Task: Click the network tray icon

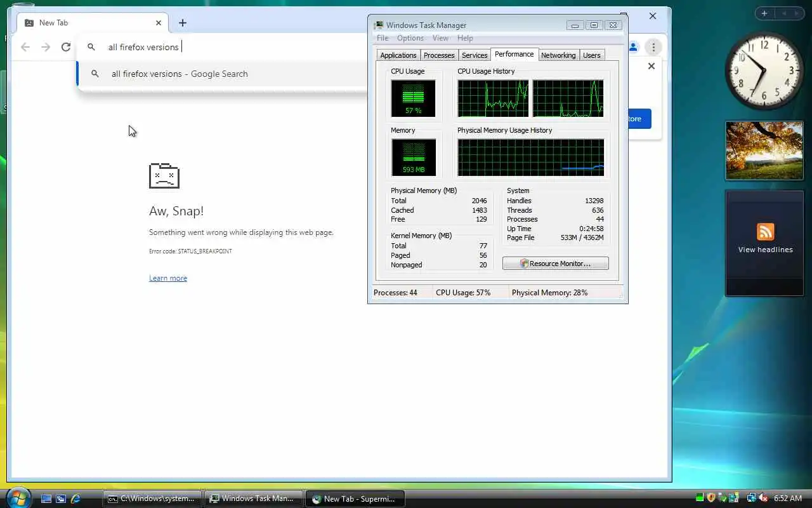Action: coord(751,498)
